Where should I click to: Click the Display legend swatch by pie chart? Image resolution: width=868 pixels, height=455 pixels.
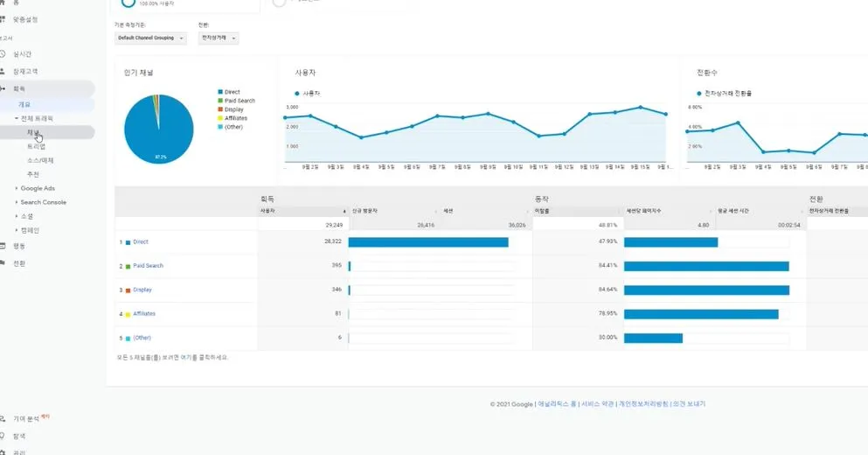point(220,109)
